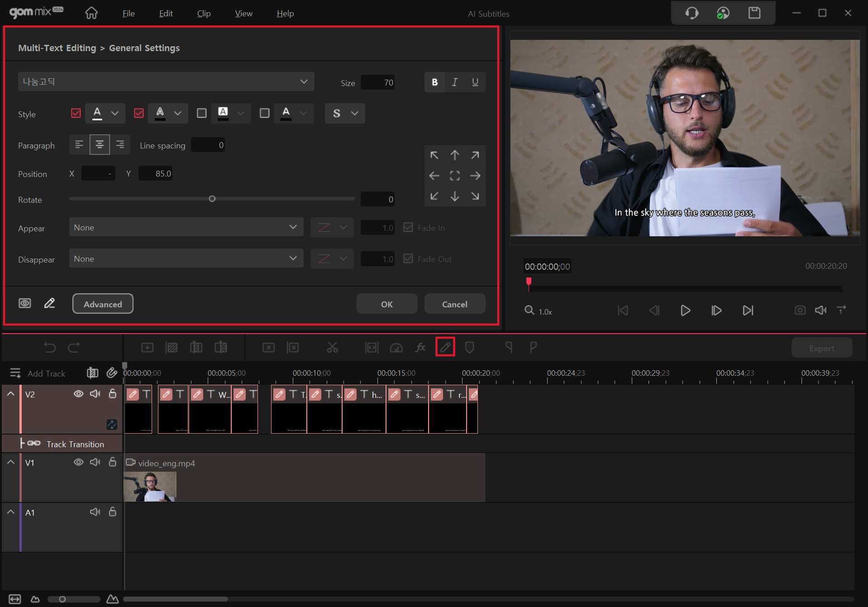Image resolution: width=868 pixels, height=607 pixels.
Task: Expand the Appear effect dropdown
Action: (186, 227)
